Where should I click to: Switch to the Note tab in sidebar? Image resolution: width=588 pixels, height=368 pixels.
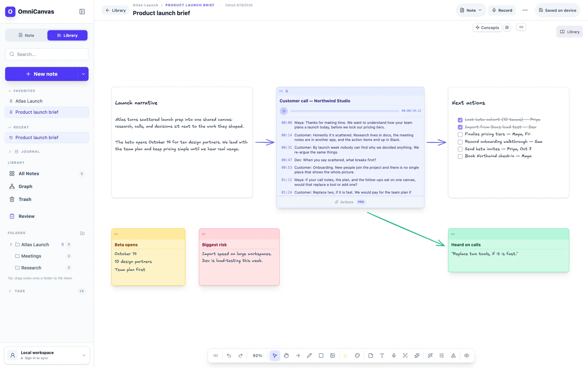tap(26, 35)
